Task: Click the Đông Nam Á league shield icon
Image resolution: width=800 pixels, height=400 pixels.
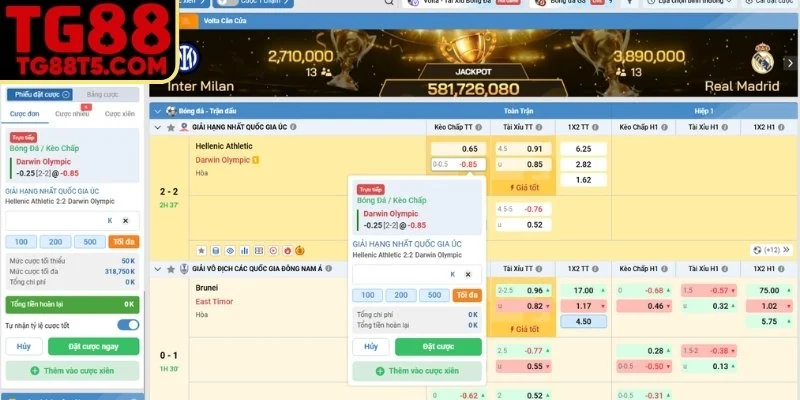Action: click(184, 269)
